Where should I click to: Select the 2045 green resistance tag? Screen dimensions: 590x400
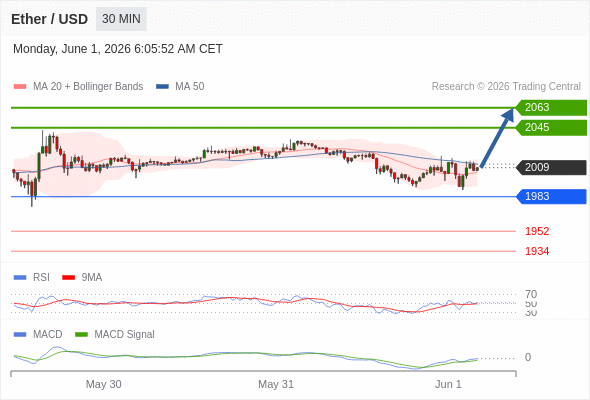point(551,128)
